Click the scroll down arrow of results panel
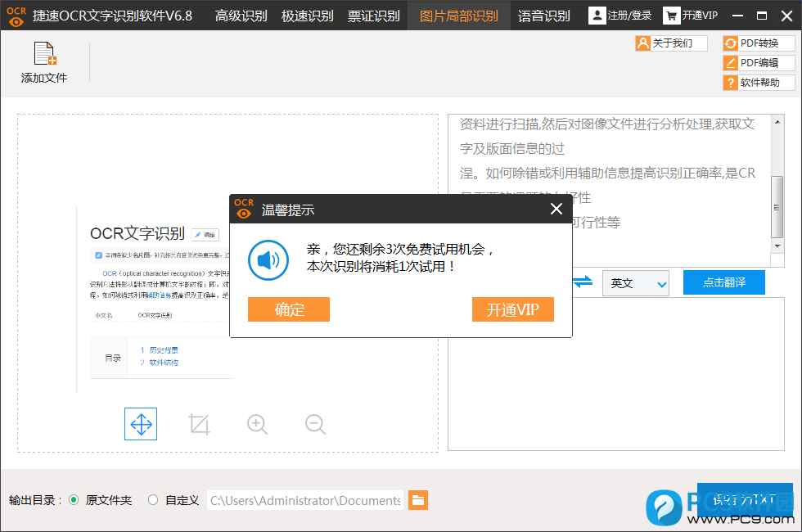This screenshot has width=802, height=532. click(x=777, y=246)
